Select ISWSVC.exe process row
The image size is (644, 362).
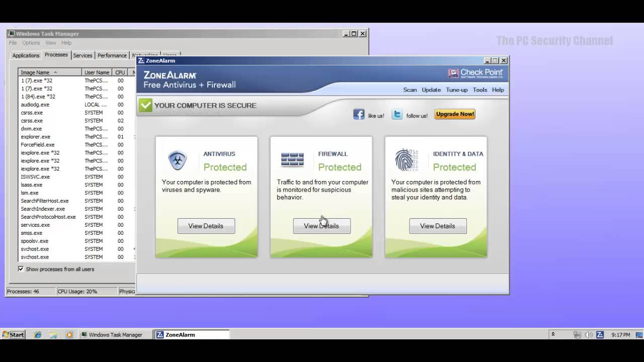76,177
